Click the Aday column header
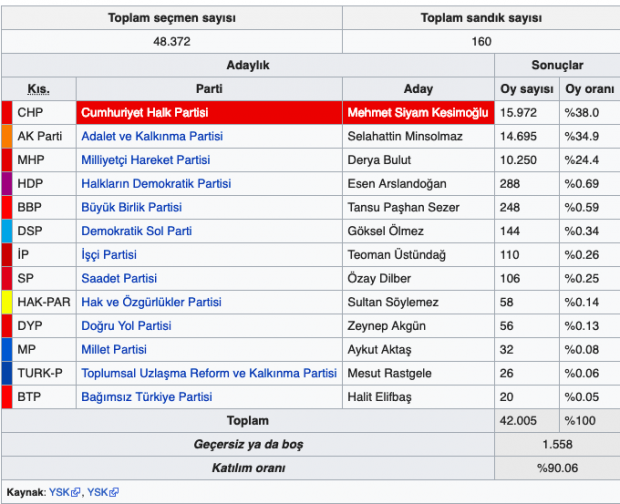 tap(418, 89)
